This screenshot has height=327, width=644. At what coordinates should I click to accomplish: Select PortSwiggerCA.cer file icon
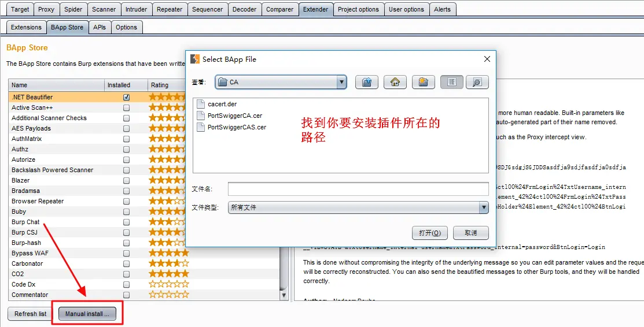pos(201,116)
